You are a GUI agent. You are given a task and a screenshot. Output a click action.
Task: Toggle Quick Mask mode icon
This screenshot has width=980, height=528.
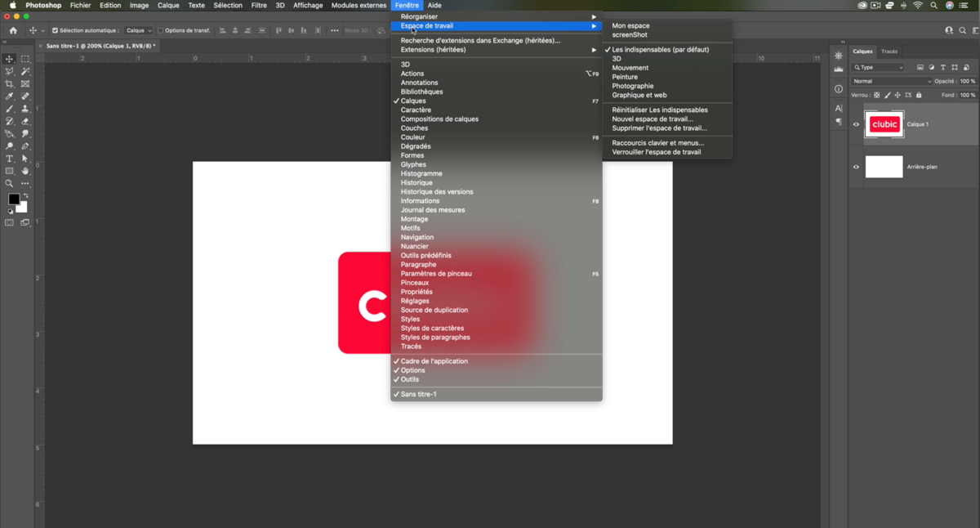[10, 222]
